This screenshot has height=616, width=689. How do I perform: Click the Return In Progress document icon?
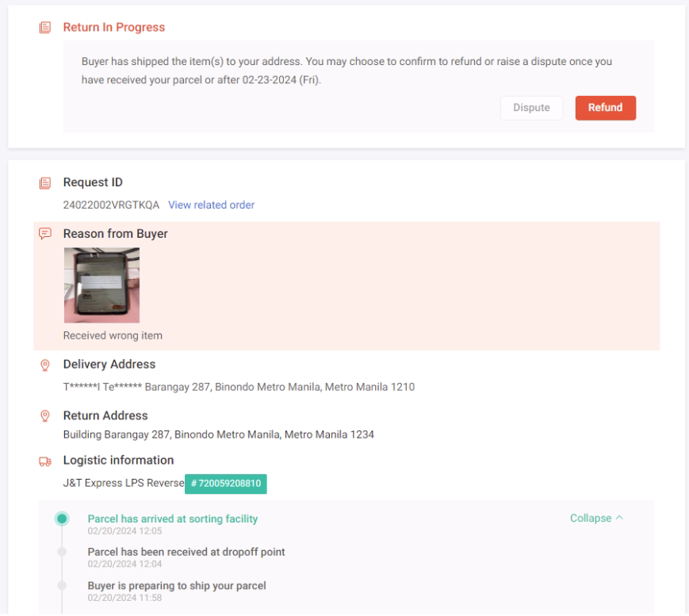[x=45, y=27]
